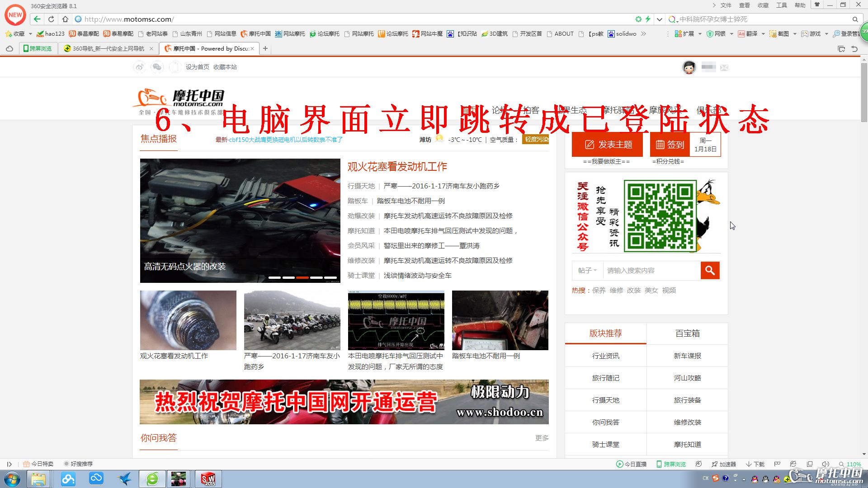Toggle the 加速器 accelerator in the status bar

[x=724, y=464]
